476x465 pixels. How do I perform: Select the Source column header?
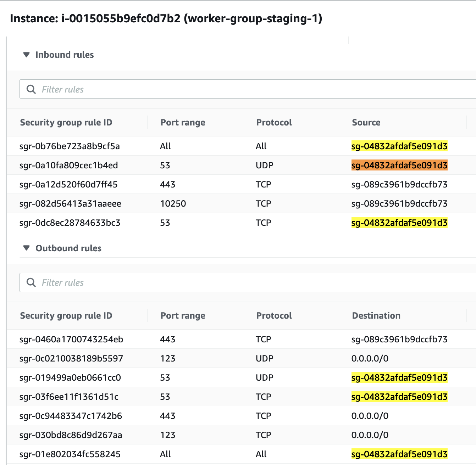[x=366, y=122]
